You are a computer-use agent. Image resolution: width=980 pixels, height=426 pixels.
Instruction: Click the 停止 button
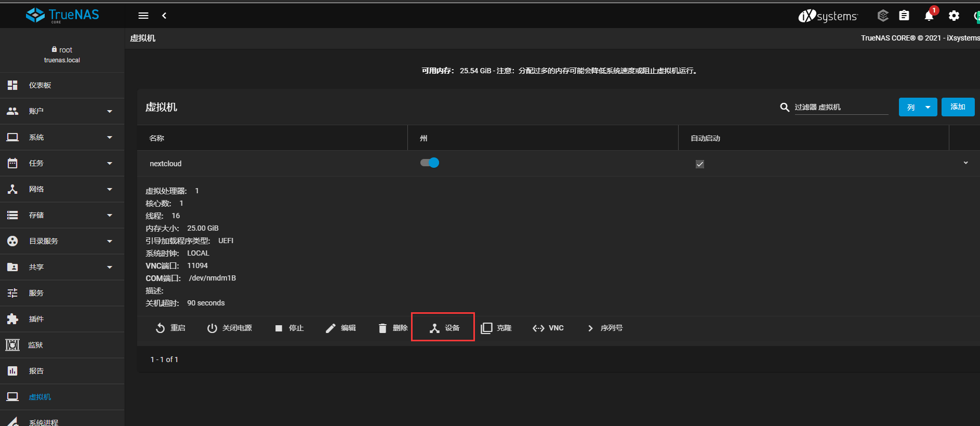289,328
